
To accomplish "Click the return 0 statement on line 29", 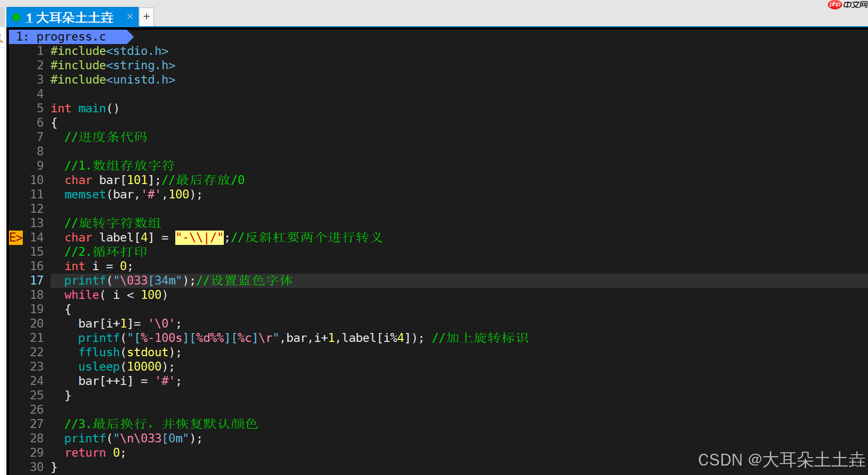I will click(x=95, y=452).
